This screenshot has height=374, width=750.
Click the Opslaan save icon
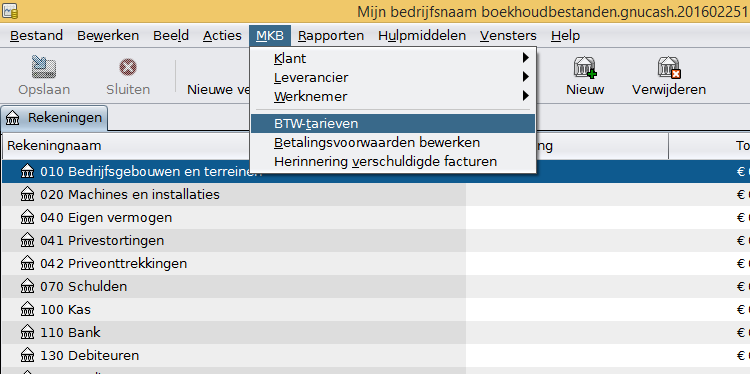pos(44,67)
